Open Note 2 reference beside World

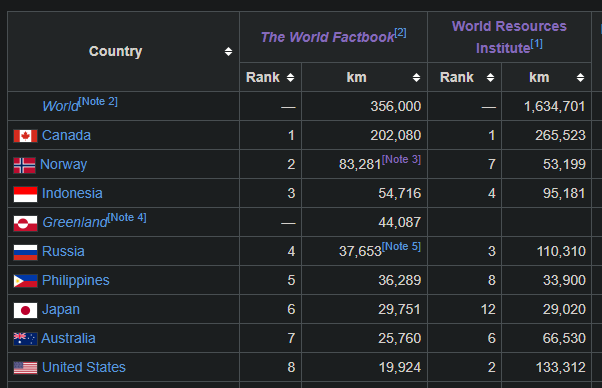pyautogui.click(x=98, y=102)
